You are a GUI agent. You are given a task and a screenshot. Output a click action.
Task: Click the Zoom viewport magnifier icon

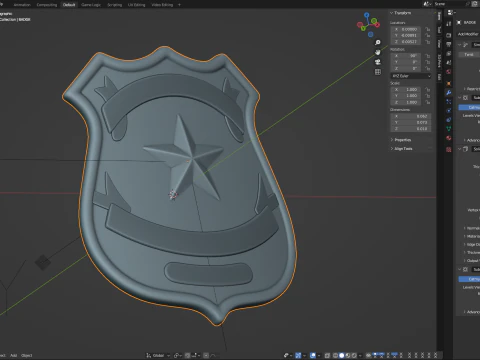pos(378,42)
